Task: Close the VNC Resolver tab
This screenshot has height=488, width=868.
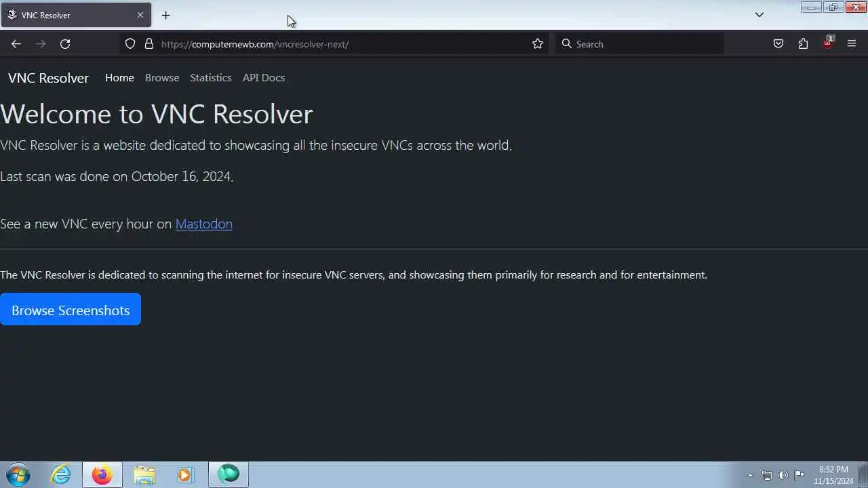Action: tap(140, 15)
